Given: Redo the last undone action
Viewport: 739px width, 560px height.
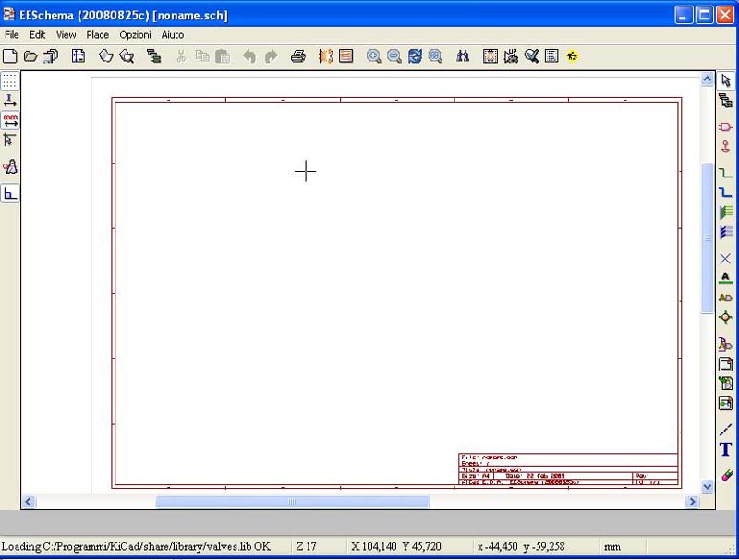Looking at the screenshot, I should coord(271,56).
